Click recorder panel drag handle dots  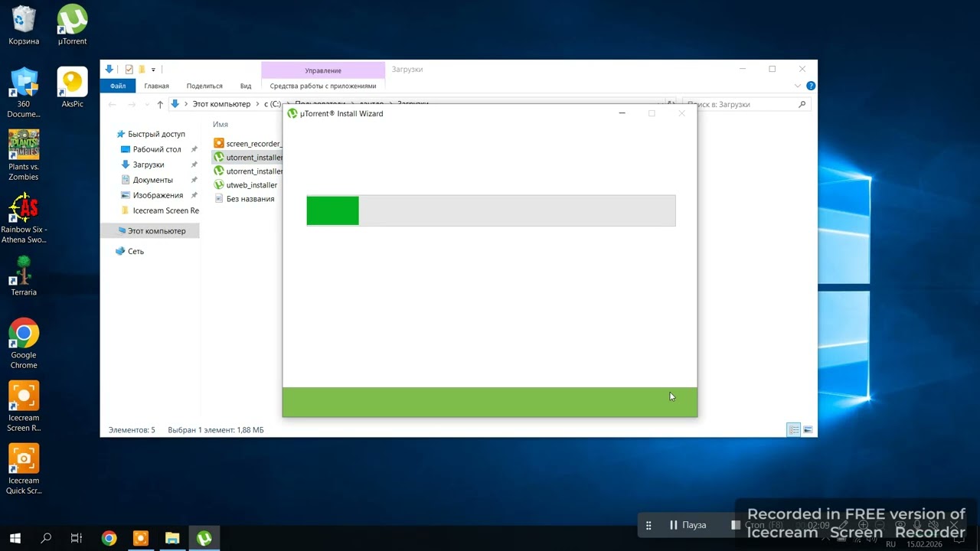click(x=648, y=525)
